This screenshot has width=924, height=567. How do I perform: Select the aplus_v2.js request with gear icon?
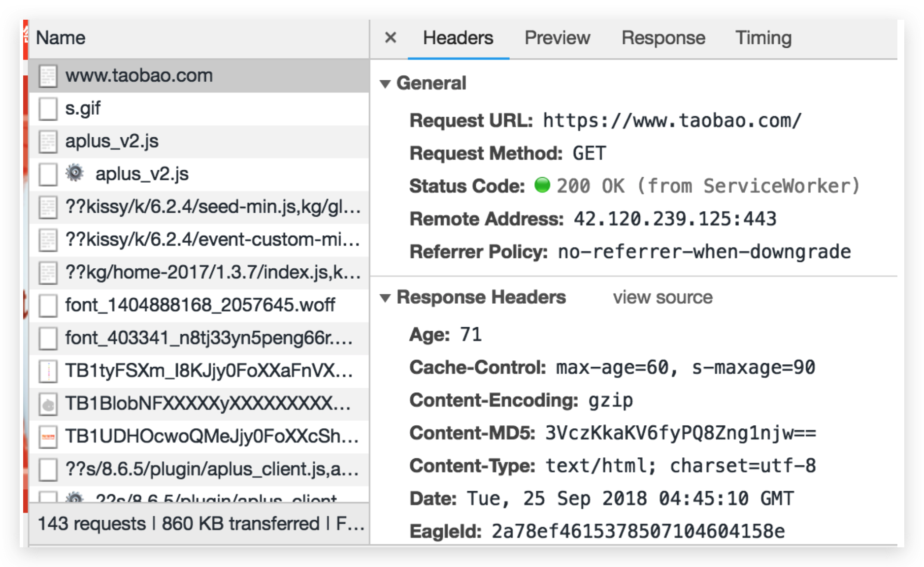pyautogui.click(x=199, y=174)
